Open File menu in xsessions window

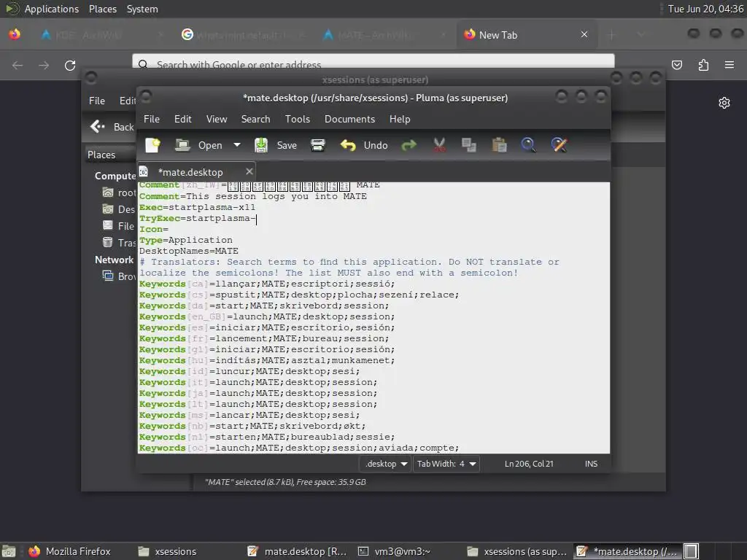[x=97, y=101]
